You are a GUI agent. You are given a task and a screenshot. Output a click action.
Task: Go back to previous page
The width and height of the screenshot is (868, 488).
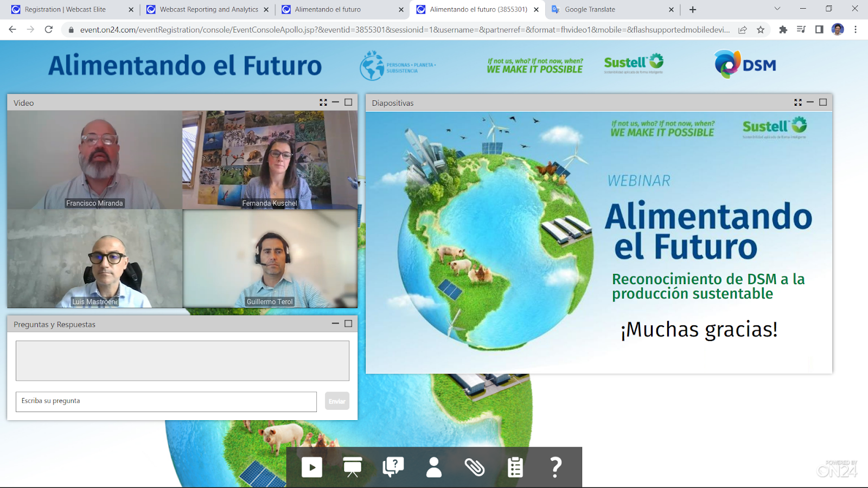pyautogui.click(x=12, y=30)
